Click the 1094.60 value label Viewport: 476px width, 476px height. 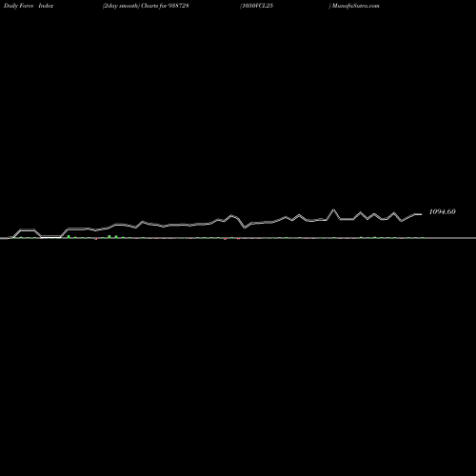pos(442,211)
